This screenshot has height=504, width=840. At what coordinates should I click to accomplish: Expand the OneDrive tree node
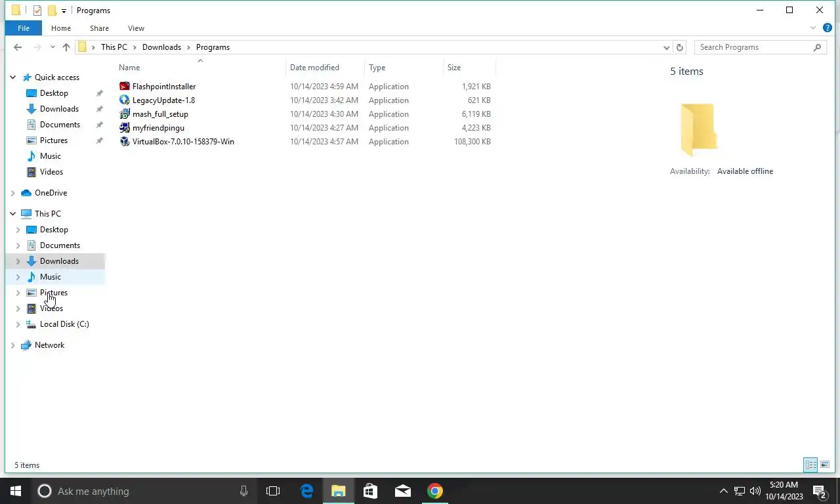coord(12,193)
